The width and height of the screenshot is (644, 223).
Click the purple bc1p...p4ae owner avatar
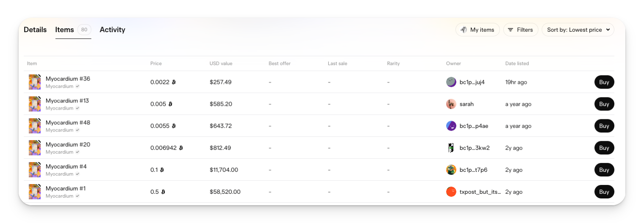[x=451, y=126]
